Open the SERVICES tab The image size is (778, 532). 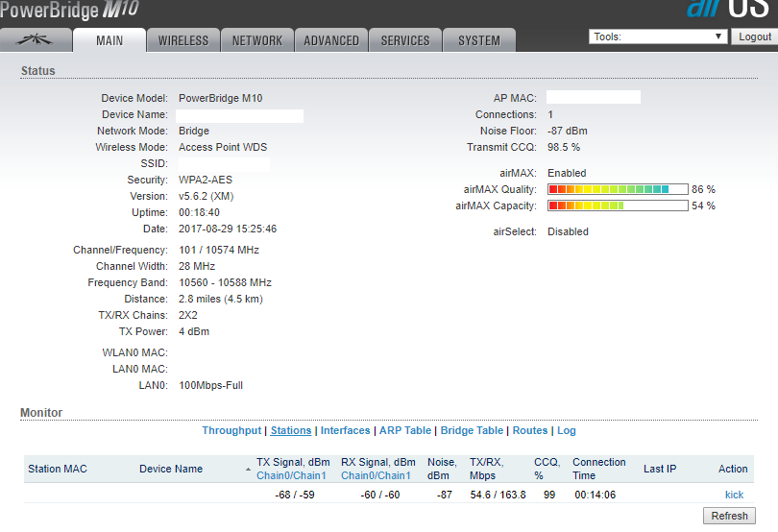[x=405, y=40]
